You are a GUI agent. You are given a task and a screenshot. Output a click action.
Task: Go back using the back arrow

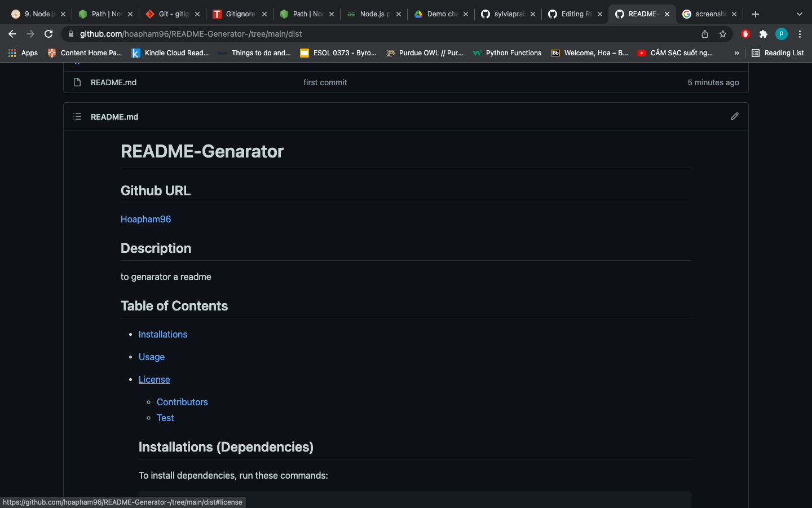tap(12, 34)
